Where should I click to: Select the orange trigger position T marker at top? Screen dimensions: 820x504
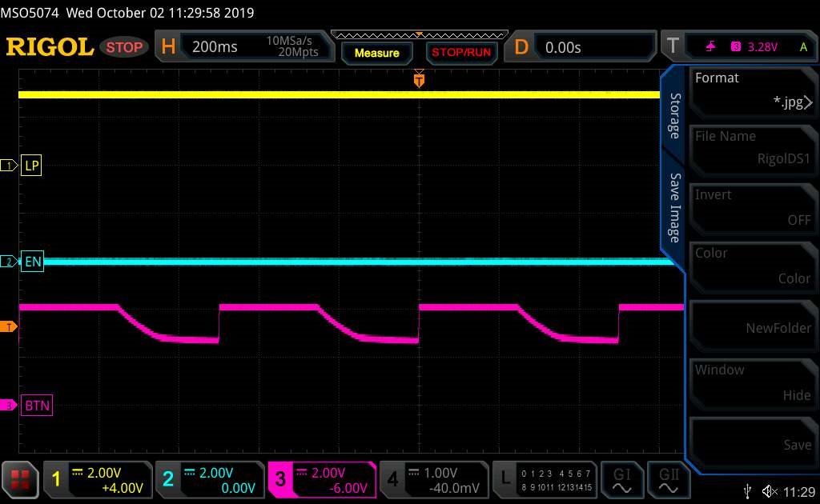pos(419,80)
